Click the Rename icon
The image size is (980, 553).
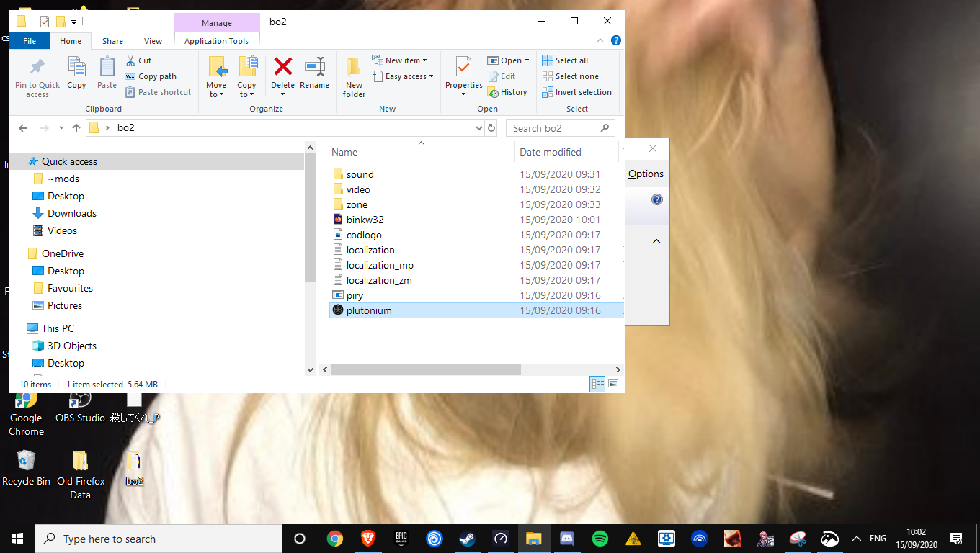314,67
